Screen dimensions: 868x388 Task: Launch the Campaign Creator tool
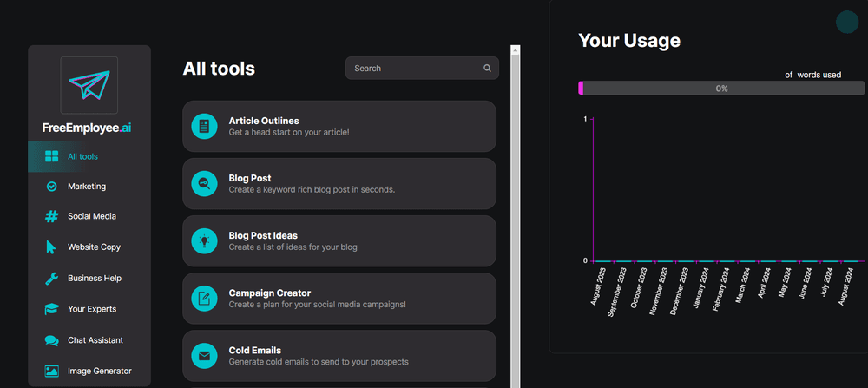tap(339, 299)
